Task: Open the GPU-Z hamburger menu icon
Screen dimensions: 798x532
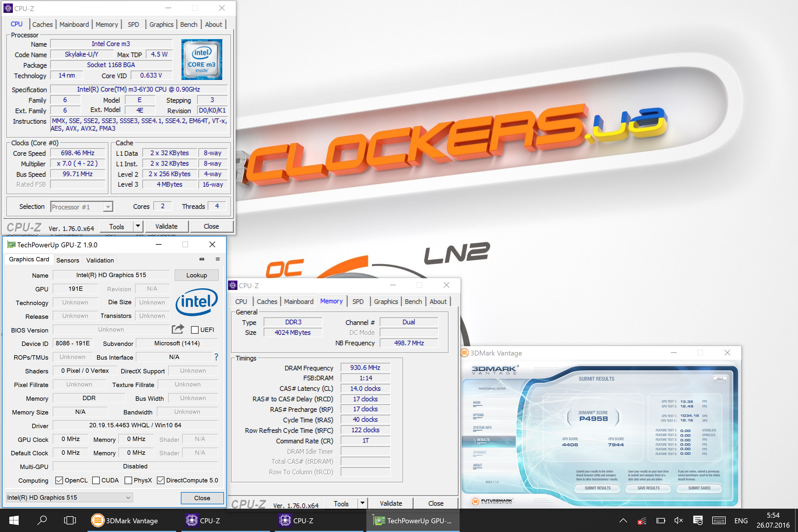Action: click(218, 259)
